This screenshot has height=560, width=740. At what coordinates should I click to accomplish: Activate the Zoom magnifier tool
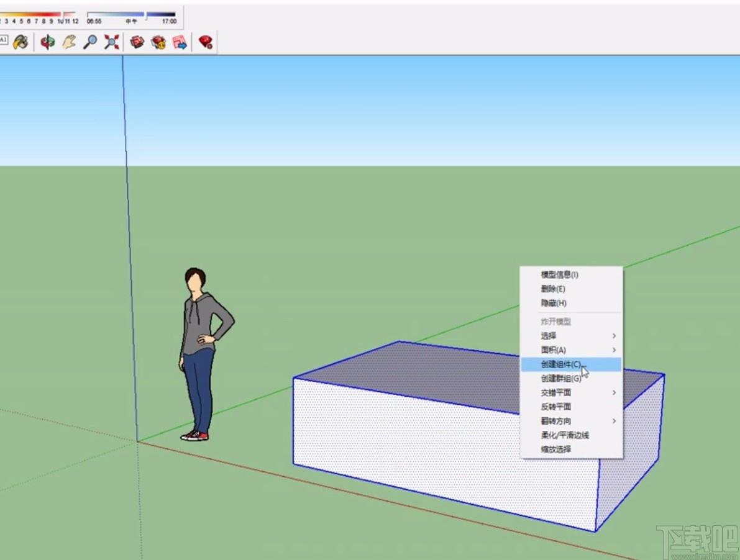tap(91, 42)
